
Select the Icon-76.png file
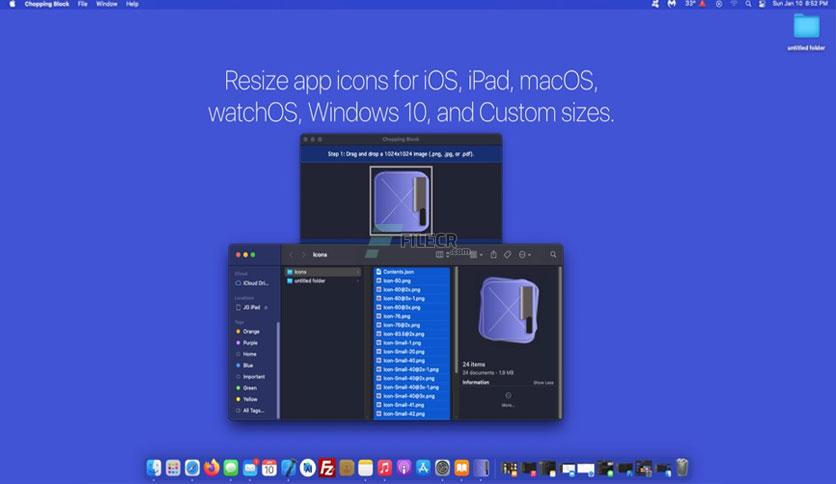pos(412,316)
